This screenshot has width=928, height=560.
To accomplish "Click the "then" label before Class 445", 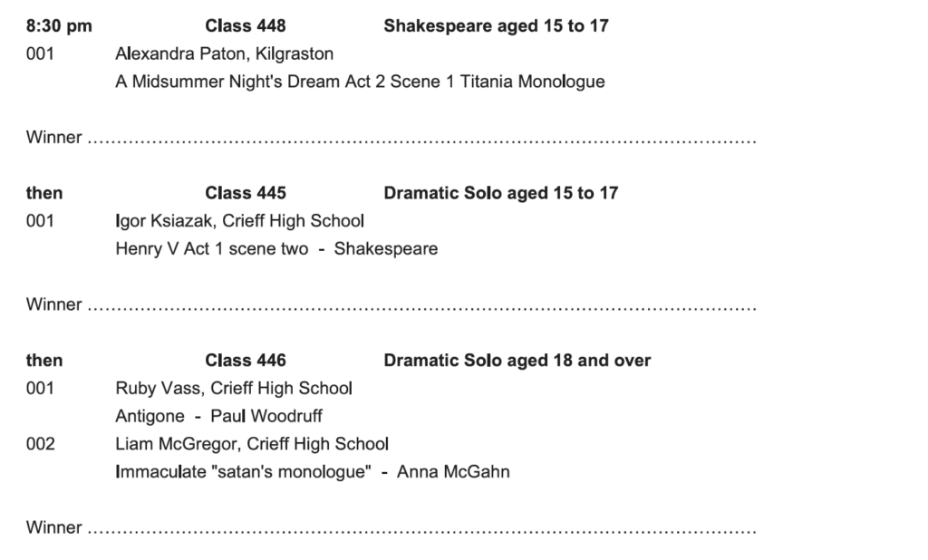I will click(43, 193).
